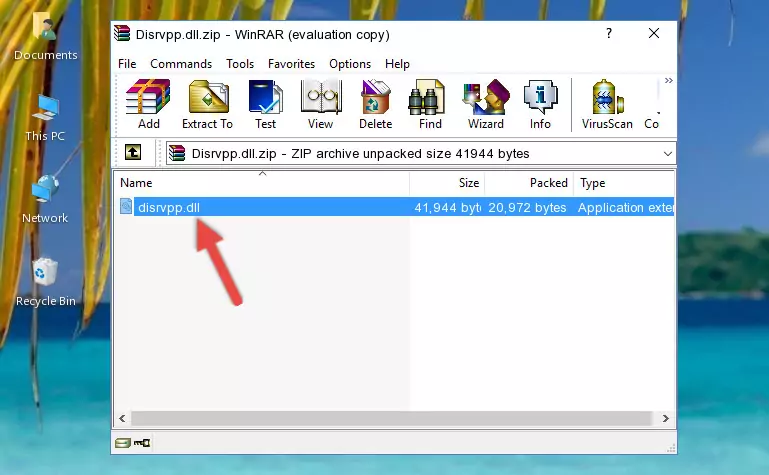
Task: Open the Help menu
Action: click(397, 64)
